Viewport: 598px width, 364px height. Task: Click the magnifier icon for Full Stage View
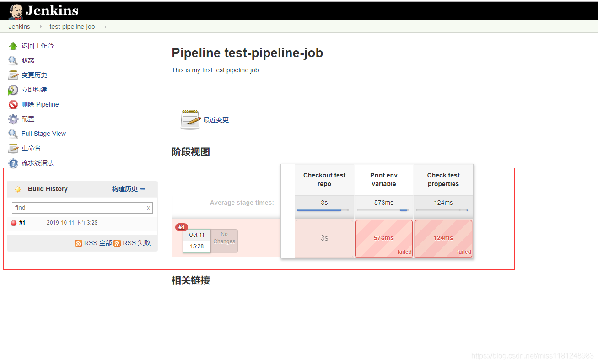coord(13,134)
